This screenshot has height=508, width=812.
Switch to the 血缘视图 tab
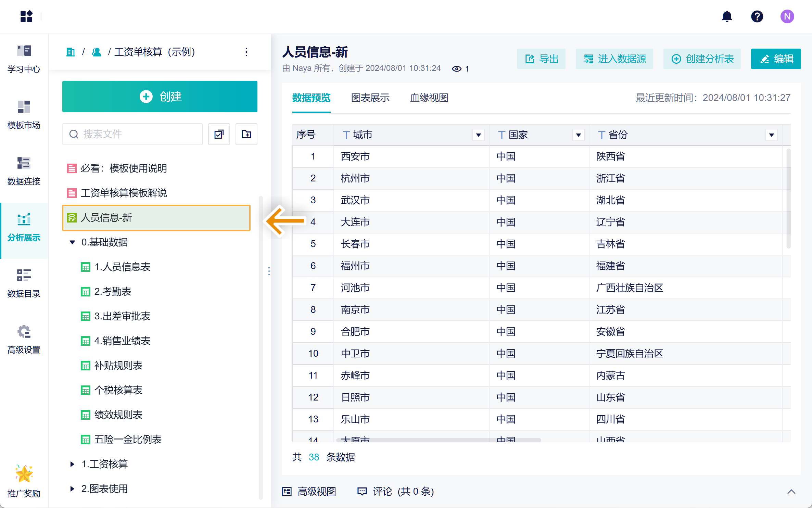coord(429,98)
